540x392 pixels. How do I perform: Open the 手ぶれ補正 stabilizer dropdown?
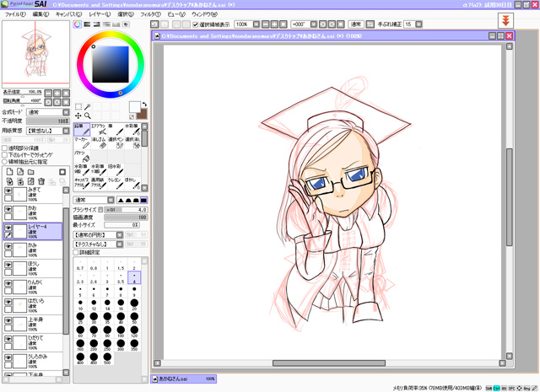click(x=418, y=24)
